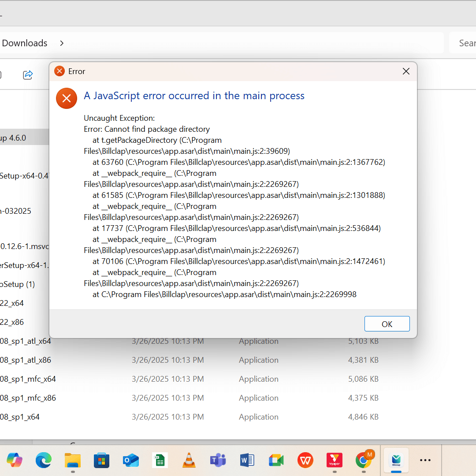
Task: Launch WPS Office from taskbar
Action: (305, 460)
